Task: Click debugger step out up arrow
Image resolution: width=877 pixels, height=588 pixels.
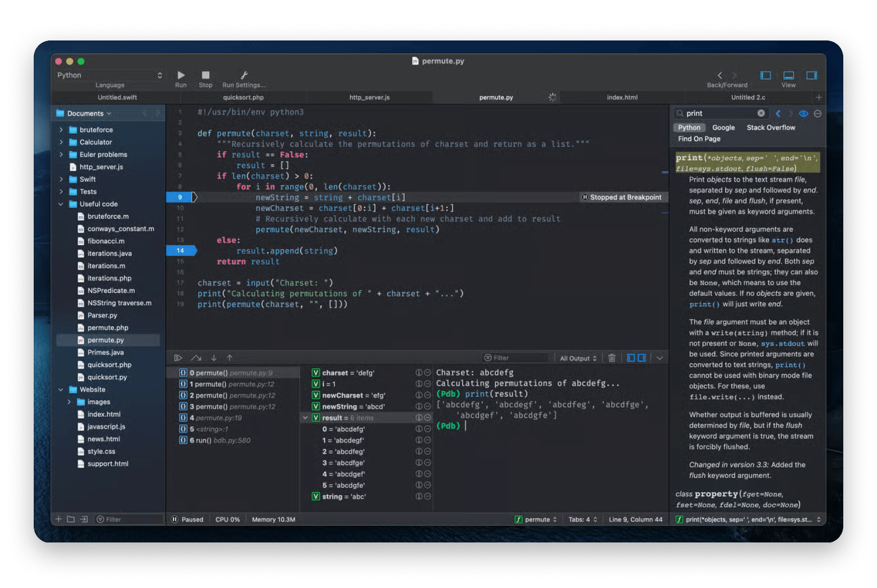Action: click(229, 358)
